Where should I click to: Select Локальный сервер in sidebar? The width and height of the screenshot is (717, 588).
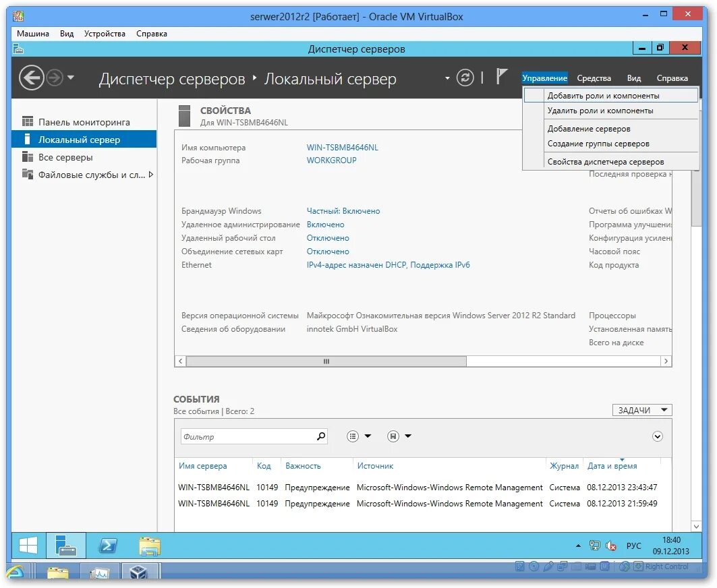[x=84, y=140]
